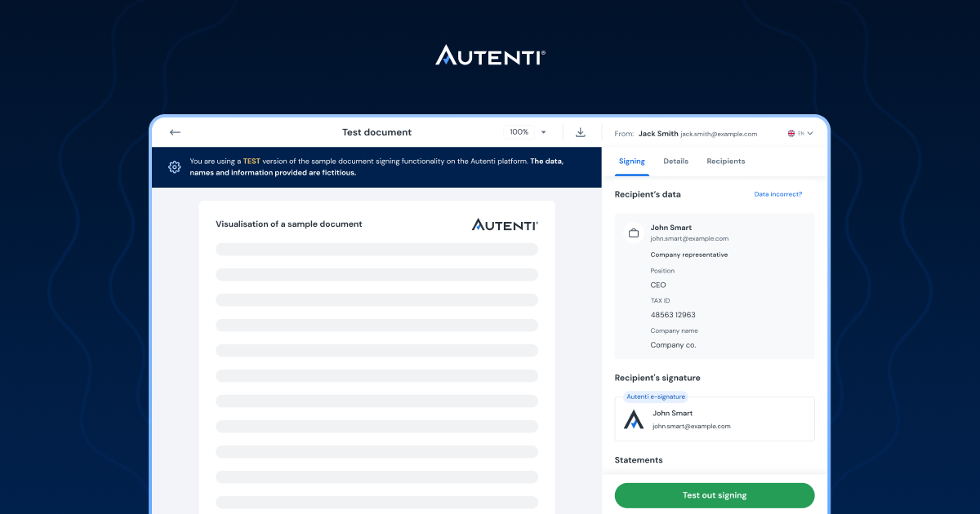Click the 'Test out signing' button
Viewport: 980px width, 514px height.
715,495
